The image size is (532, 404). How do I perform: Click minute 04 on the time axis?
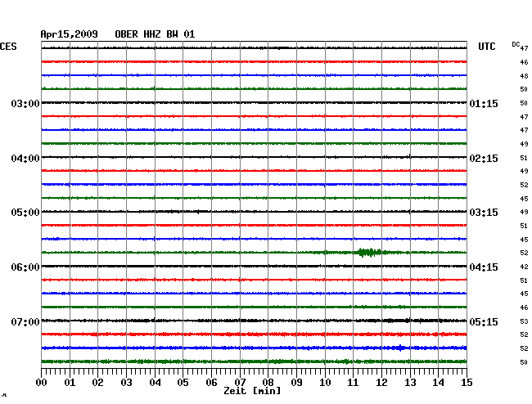click(x=155, y=383)
